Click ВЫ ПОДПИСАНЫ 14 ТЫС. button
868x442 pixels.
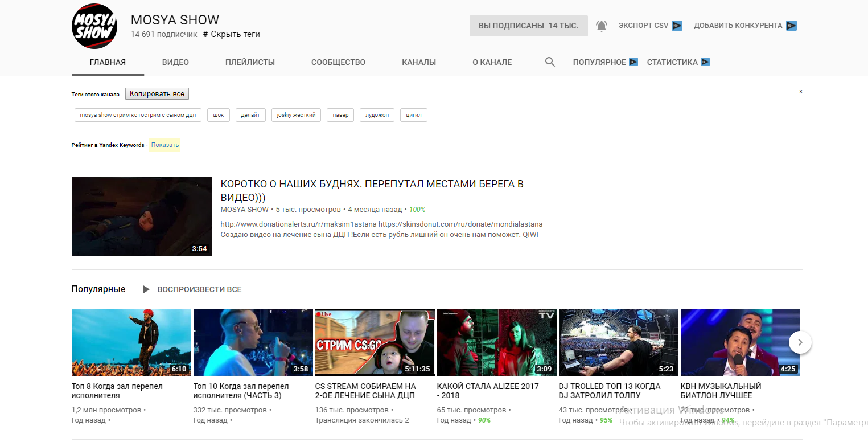point(529,26)
